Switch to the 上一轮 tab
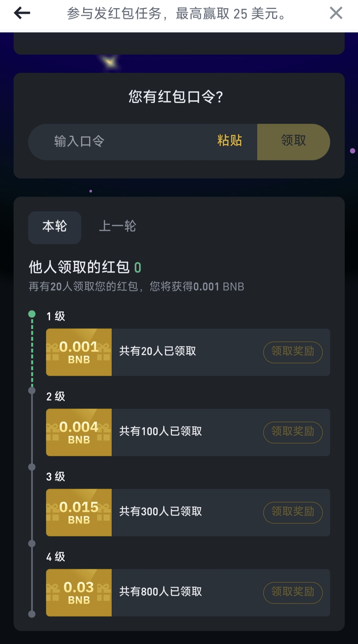The image size is (358, 644). pyautogui.click(x=117, y=227)
